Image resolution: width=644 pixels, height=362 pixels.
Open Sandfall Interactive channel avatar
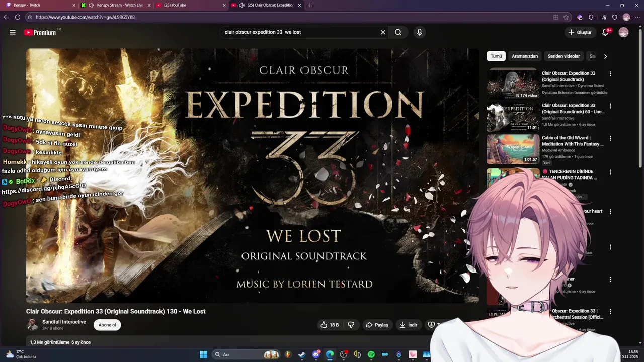pos(33,325)
